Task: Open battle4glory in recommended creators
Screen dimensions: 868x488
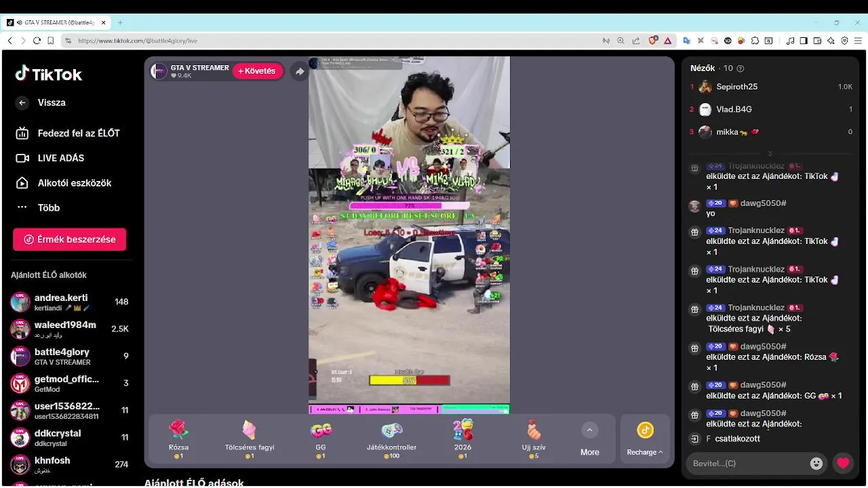Action: pos(69,356)
